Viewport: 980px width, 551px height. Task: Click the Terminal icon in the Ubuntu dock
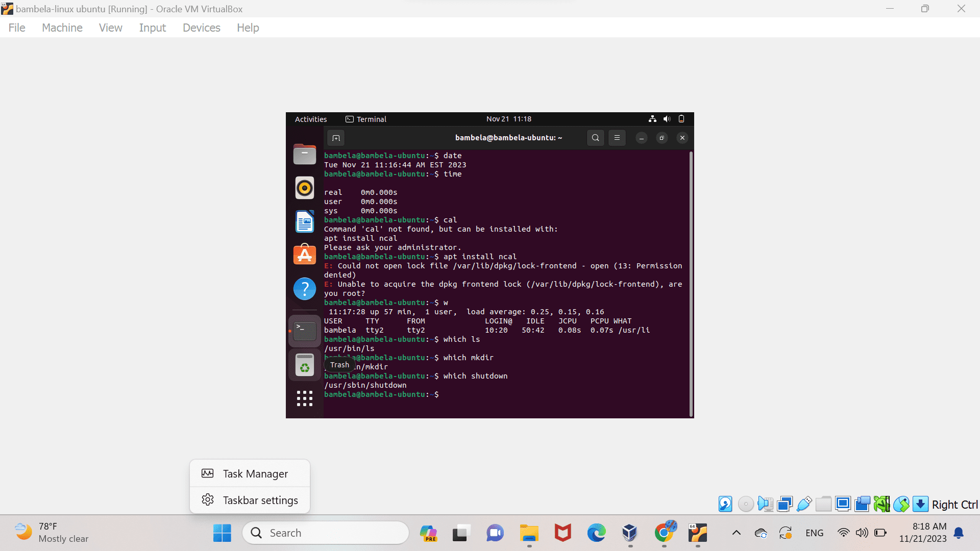click(x=304, y=331)
